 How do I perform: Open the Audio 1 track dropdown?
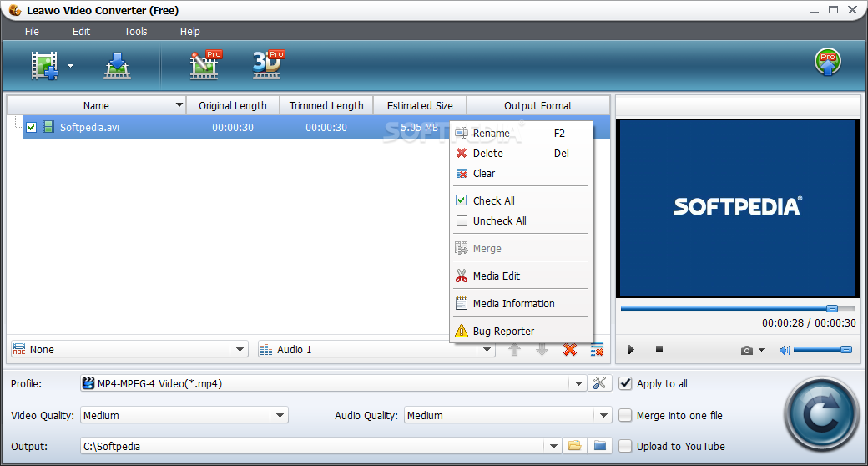pyautogui.click(x=487, y=350)
